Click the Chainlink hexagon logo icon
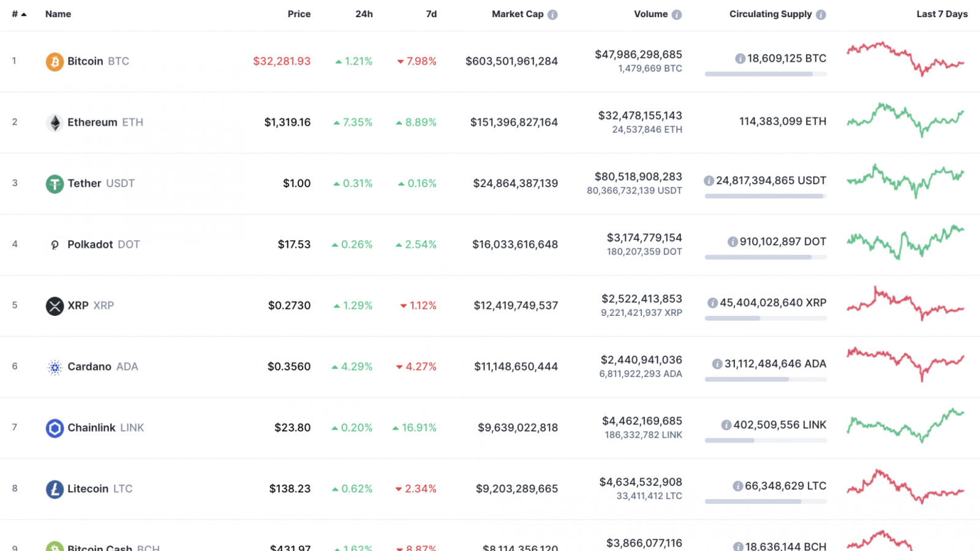 55,428
